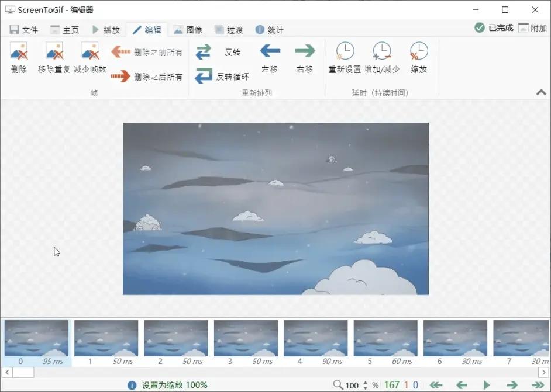The height and width of the screenshot is (392, 551).
Task: Click the animation preview image
Action: click(275, 209)
